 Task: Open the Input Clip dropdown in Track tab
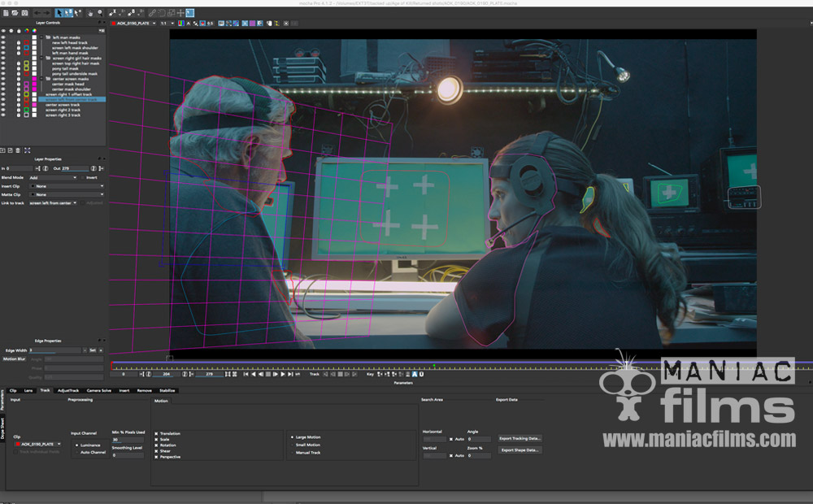(x=38, y=445)
